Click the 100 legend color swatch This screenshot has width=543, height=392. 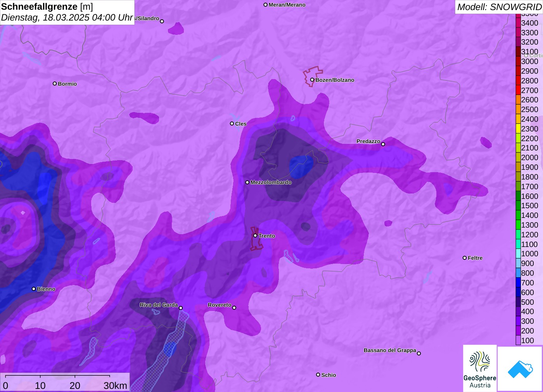click(x=518, y=340)
